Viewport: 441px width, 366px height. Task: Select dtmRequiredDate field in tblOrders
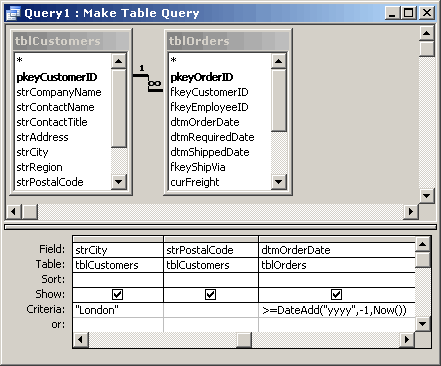point(212,137)
